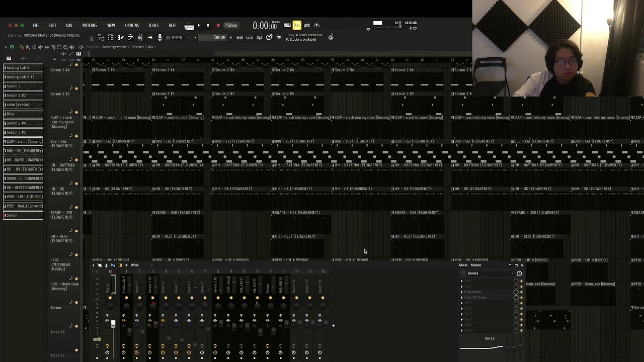Viewport: 644px width, 362px height.
Task: Open the Fruity Soft Clipper effect
Action: pyautogui.click(x=475, y=297)
